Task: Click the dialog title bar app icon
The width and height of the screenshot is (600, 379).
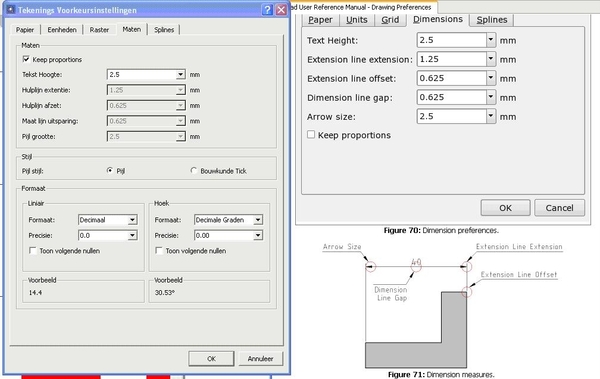Action: pos(11,10)
